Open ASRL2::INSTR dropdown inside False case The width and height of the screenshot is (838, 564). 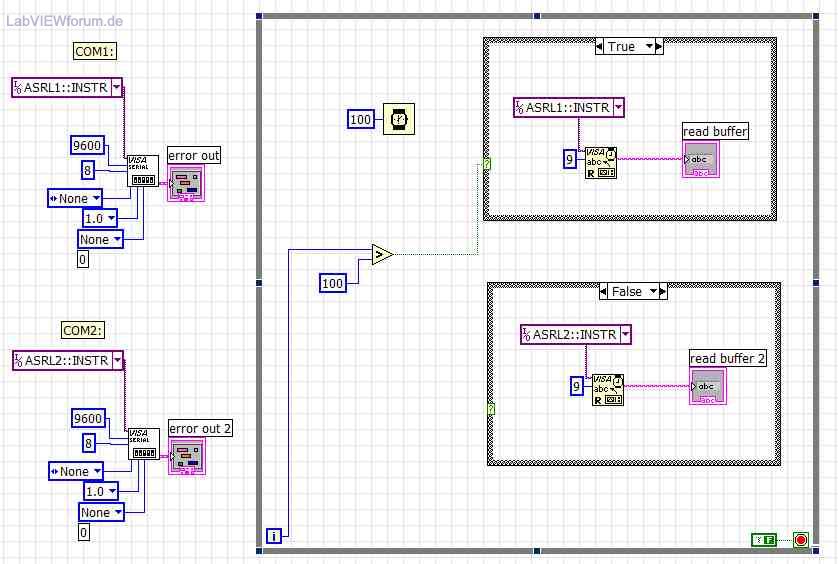[625, 335]
